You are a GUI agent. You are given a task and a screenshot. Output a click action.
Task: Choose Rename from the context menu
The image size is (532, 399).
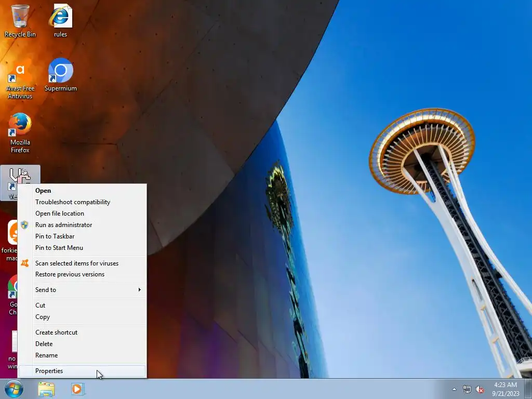pyautogui.click(x=82, y=355)
